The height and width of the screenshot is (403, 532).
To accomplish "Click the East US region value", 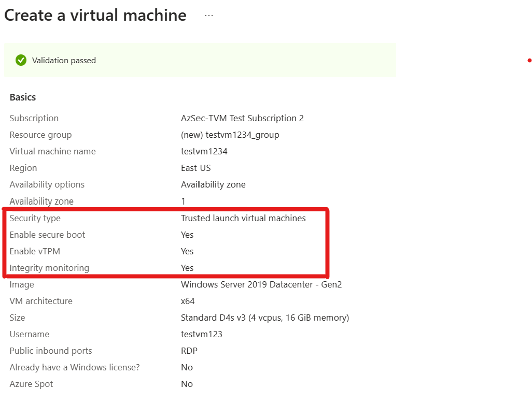I will point(195,168).
